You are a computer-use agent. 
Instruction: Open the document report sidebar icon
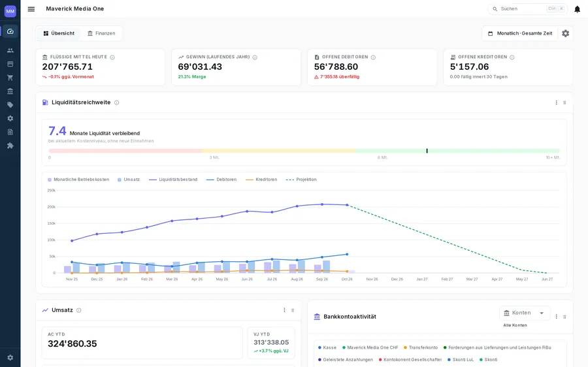tap(10, 132)
